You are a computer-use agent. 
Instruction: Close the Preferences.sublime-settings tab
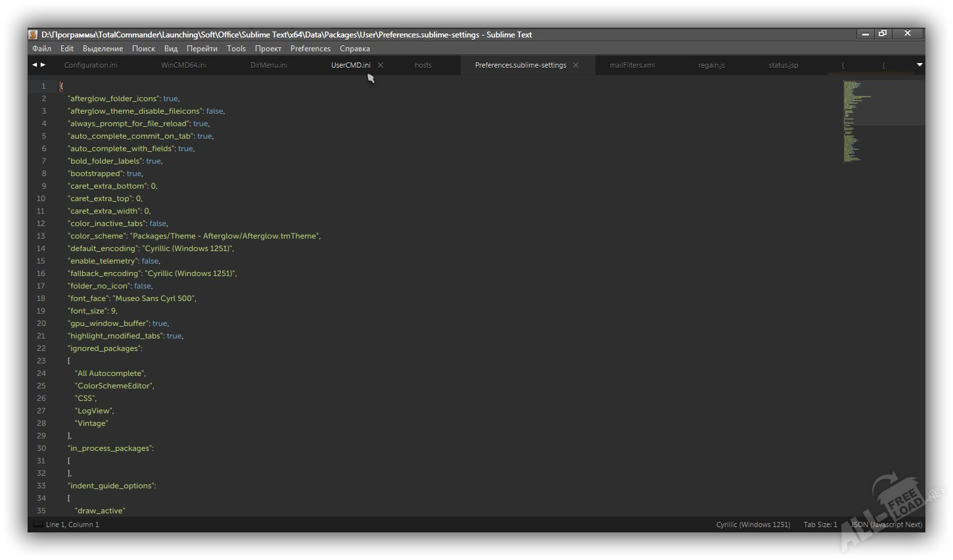point(576,65)
